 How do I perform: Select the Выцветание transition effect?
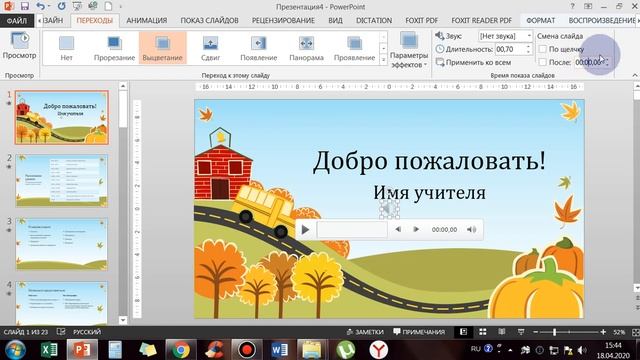pos(162,48)
